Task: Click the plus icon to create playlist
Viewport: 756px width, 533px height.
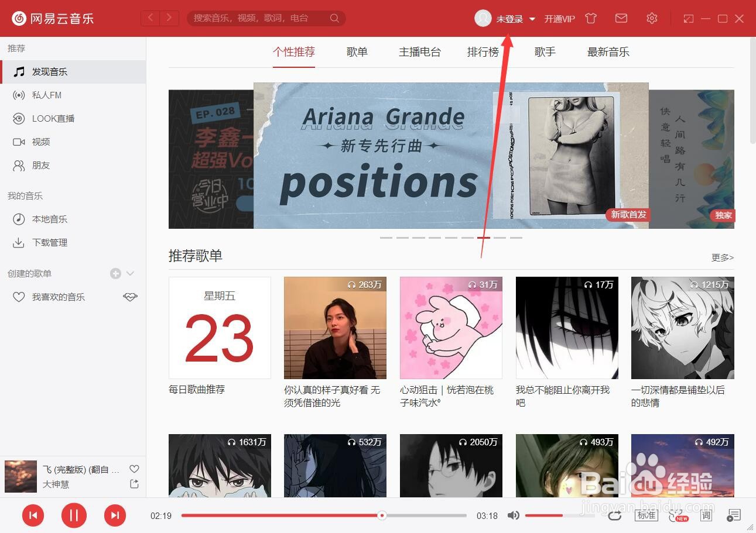Action: click(x=115, y=273)
